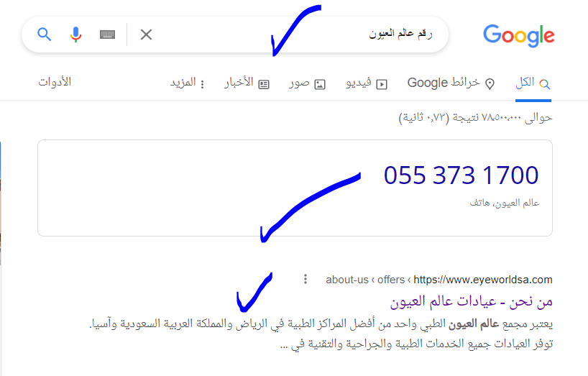Switch to فيديو video tab
The height and width of the screenshot is (376, 588).
click(x=367, y=83)
